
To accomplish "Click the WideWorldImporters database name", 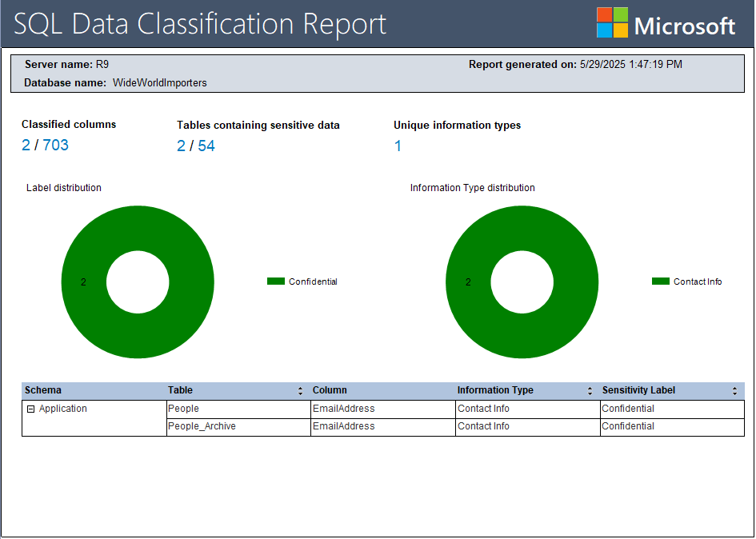I will [x=160, y=82].
